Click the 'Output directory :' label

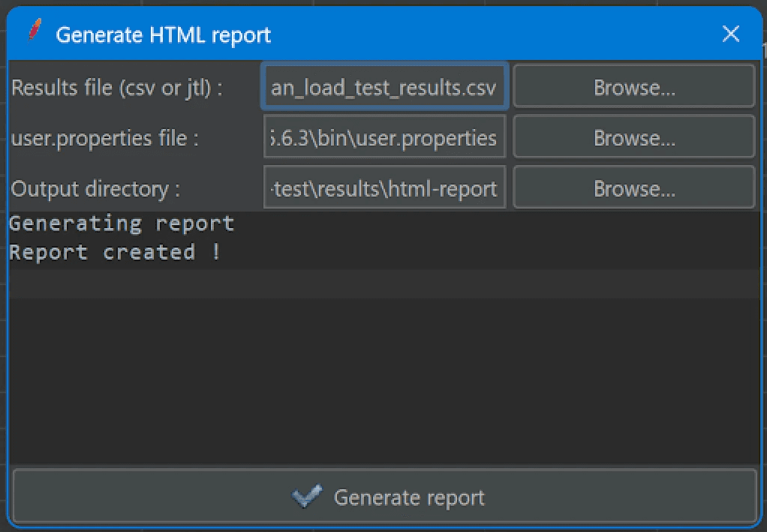click(x=96, y=189)
